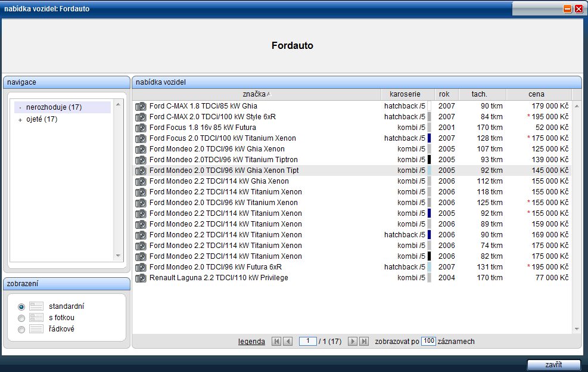Open photo icon for Renault Laguna 2.2 TDCI
The height and width of the screenshot is (372, 588).
coord(141,278)
